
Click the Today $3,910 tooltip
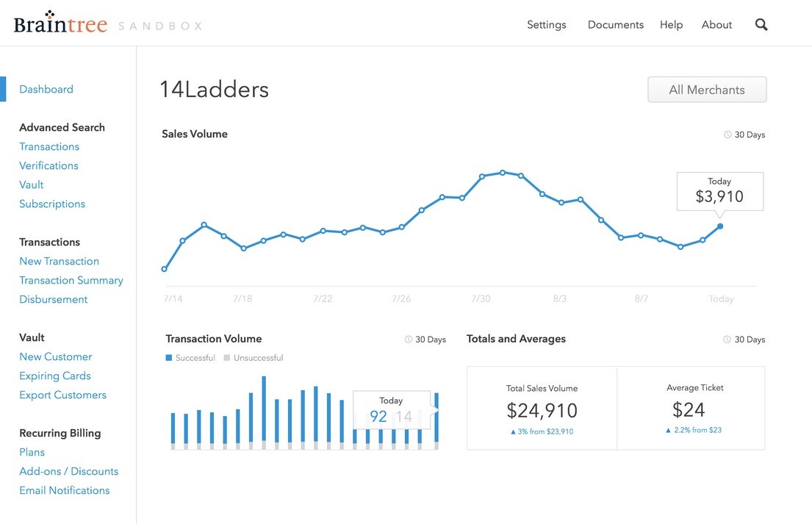click(720, 191)
